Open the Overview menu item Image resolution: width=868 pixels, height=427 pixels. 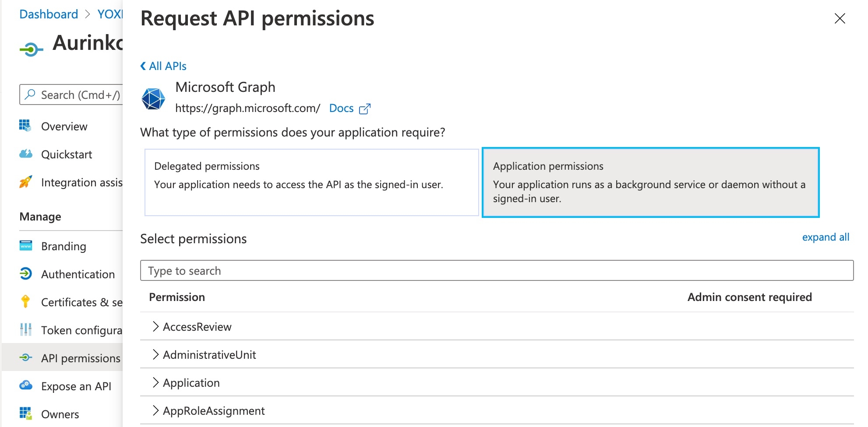[x=64, y=126]
